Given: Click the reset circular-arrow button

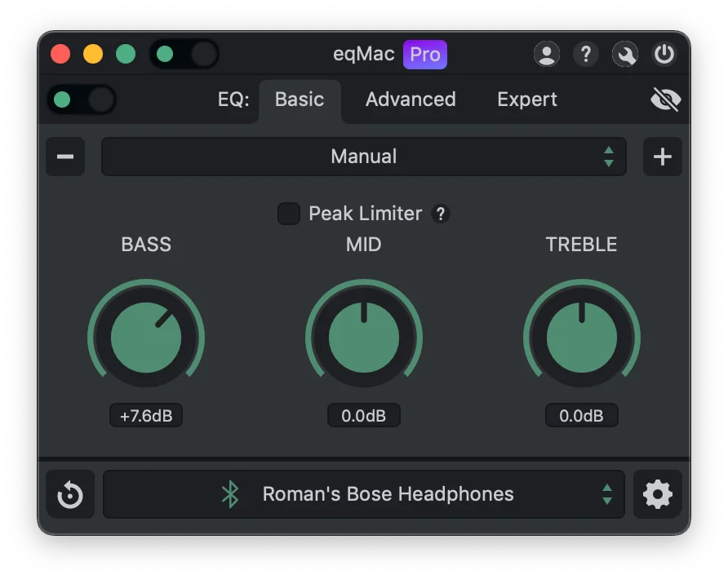Looking at the screenshot, I should pos(70,494).
